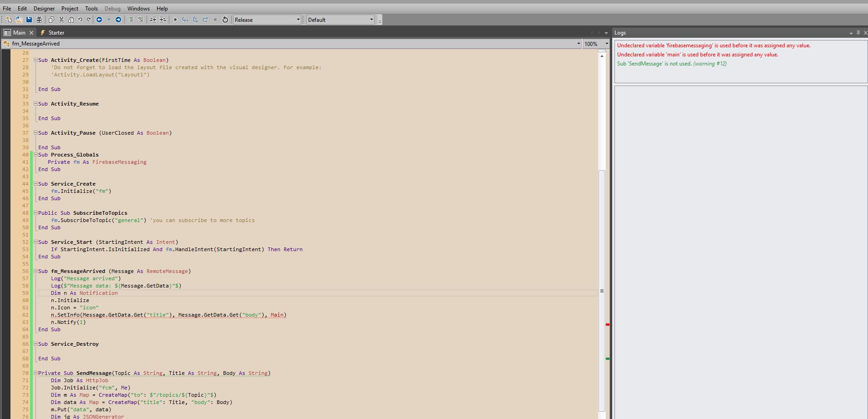Click the undeclared variable 'firebasemessaging' error message
868x419 pixels.
pos(713,45)
